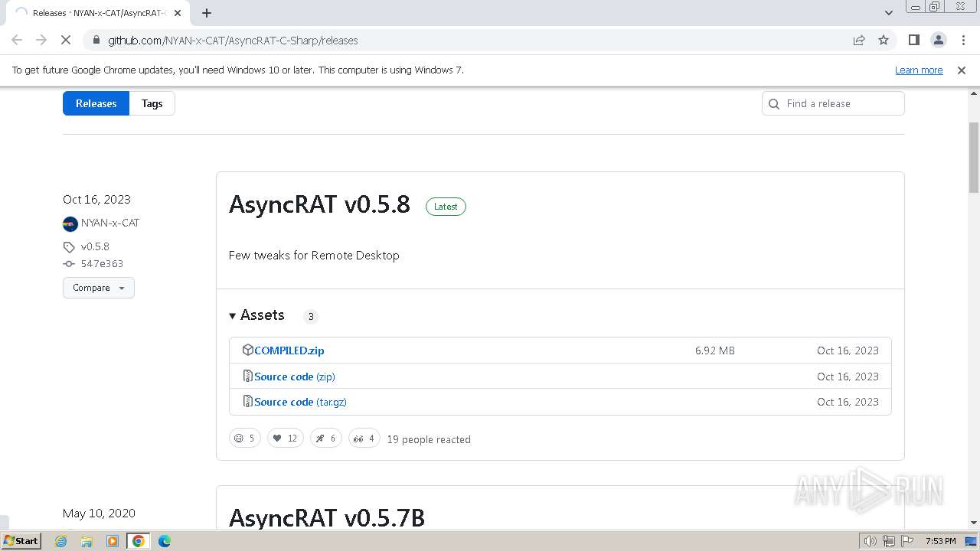Open the share this page icon
The image size is (980, 551).
click(859, 40)
